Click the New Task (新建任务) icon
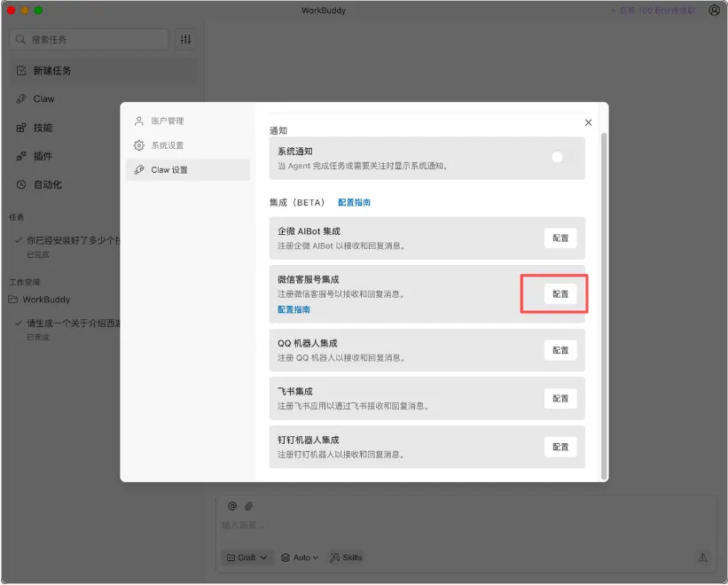Viewport: 728px width, 585px height. coord(21,71)
